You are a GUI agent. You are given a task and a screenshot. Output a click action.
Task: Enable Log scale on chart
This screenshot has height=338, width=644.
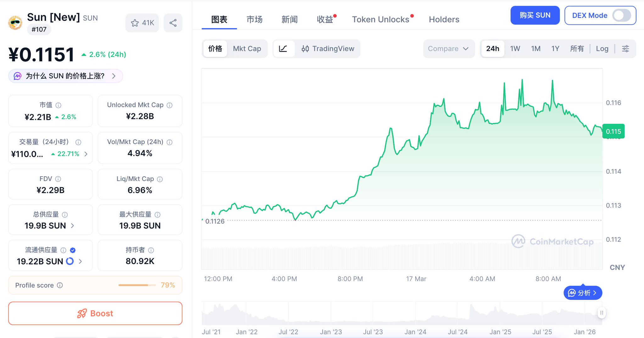602,49
